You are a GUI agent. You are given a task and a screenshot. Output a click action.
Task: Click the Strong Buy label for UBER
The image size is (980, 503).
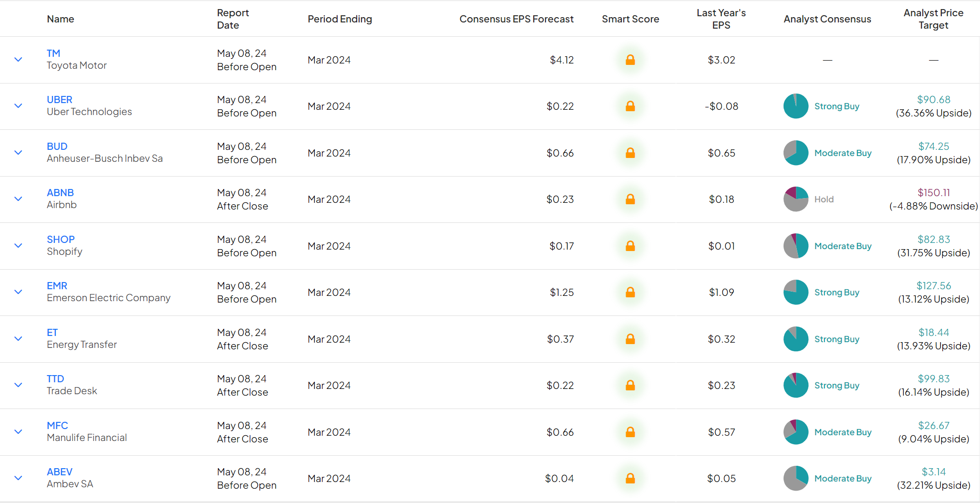coord(837,106)
